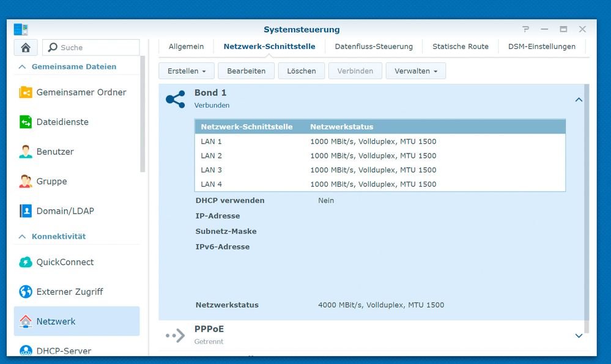Image resolution: width=611 pixels, height=364 pixels.
Task: Select the Gruppe group icon
Action: pos(26,181)
